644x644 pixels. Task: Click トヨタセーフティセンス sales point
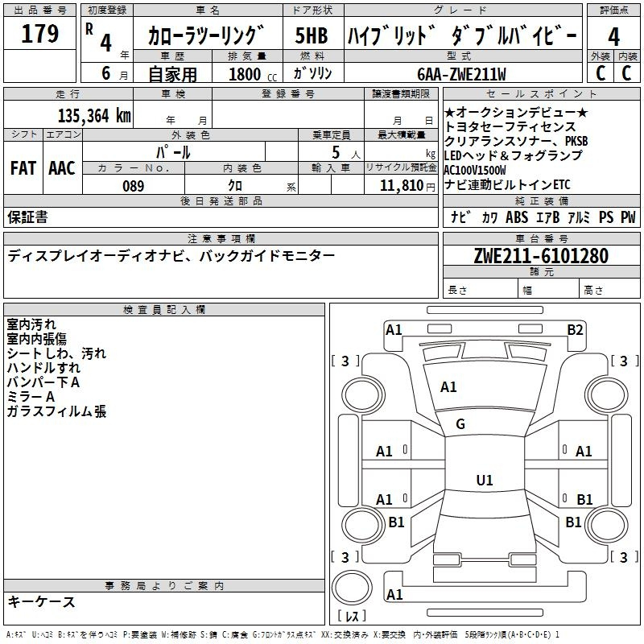(510, 126)
